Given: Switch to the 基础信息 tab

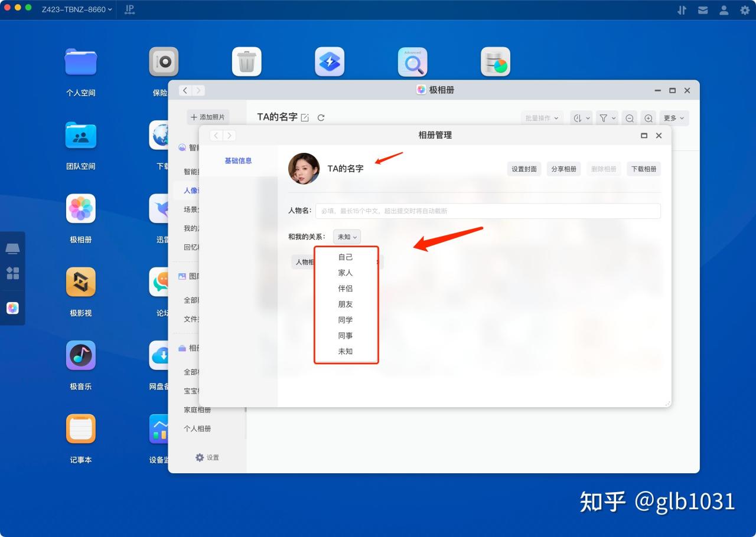Looking at the screenshot, I should click(x=239, y=160).
